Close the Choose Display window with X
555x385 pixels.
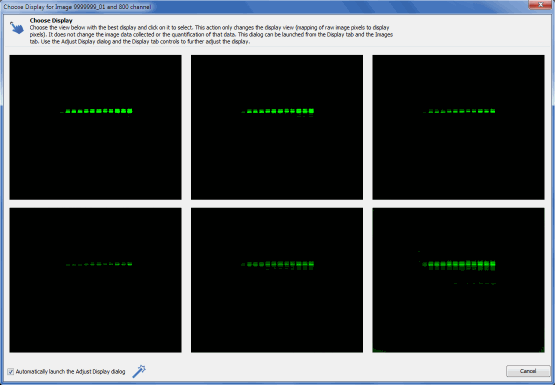point(540,5)
